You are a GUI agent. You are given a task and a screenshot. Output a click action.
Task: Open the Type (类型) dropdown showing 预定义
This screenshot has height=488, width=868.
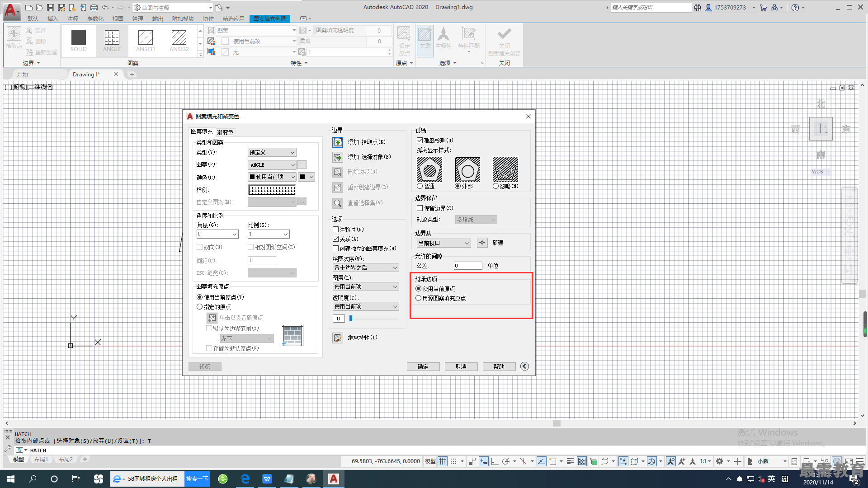[x=272, y=153]
